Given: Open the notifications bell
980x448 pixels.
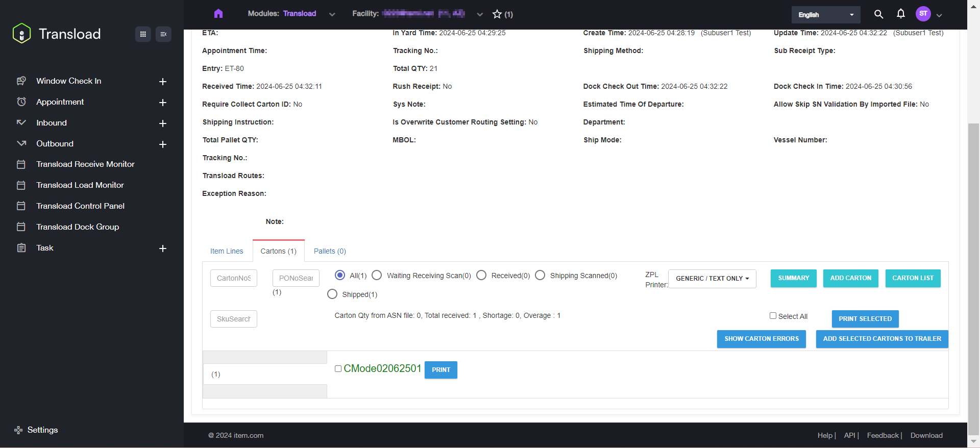Looking at the screenshot, I should 901,14.
